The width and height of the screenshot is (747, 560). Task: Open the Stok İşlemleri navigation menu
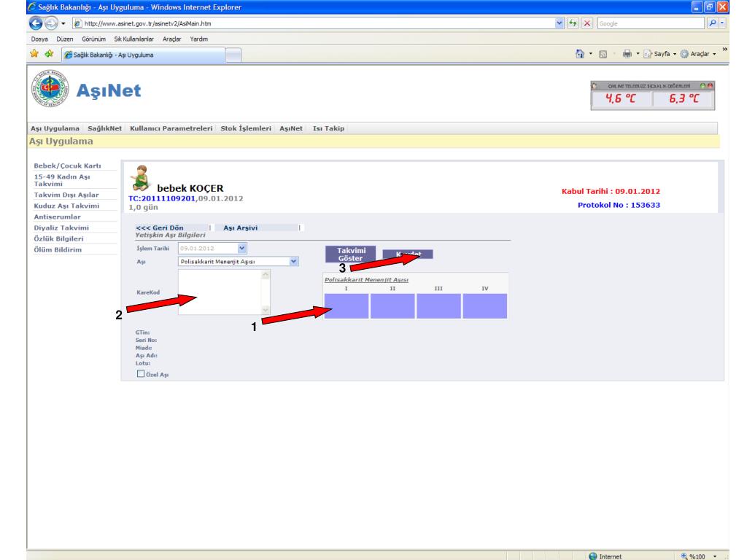(x=246, y=128)
